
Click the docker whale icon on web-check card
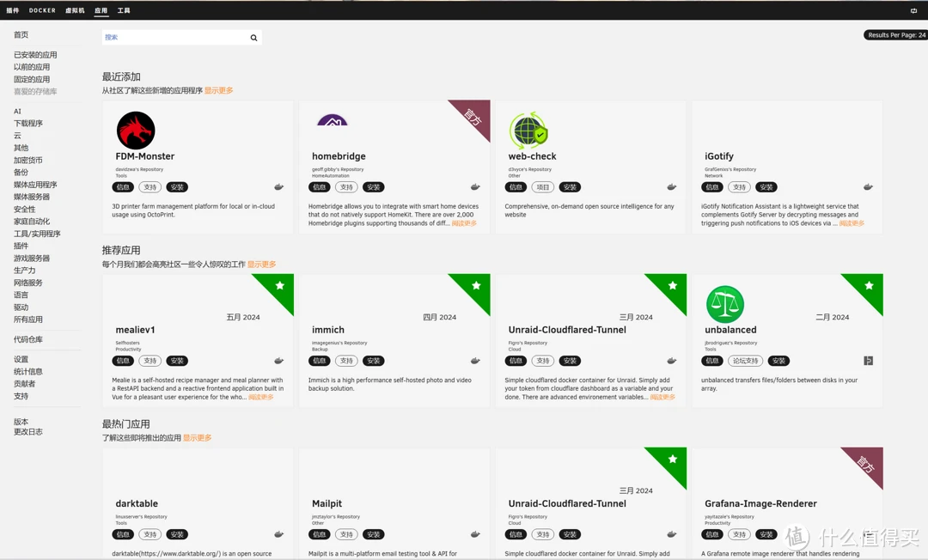672,187
